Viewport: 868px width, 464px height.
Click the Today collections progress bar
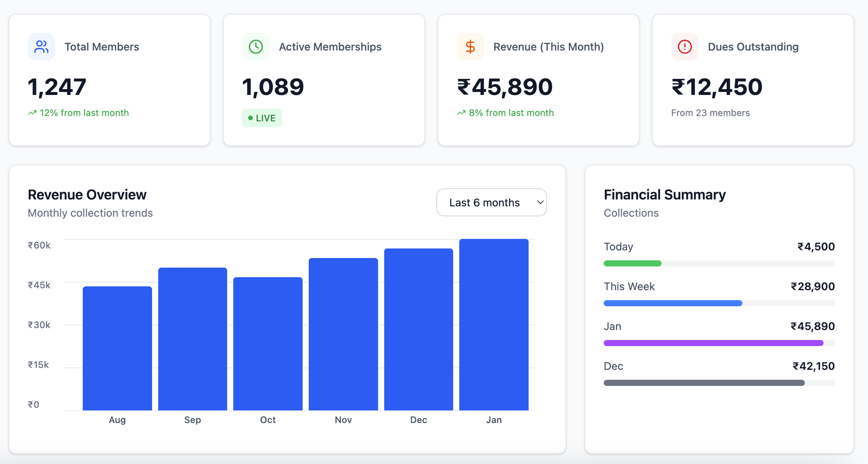click(719, 263)
